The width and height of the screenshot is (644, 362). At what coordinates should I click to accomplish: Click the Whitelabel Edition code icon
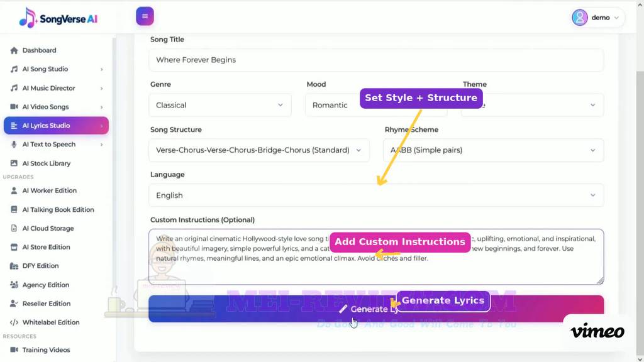(x=14, y=322)
